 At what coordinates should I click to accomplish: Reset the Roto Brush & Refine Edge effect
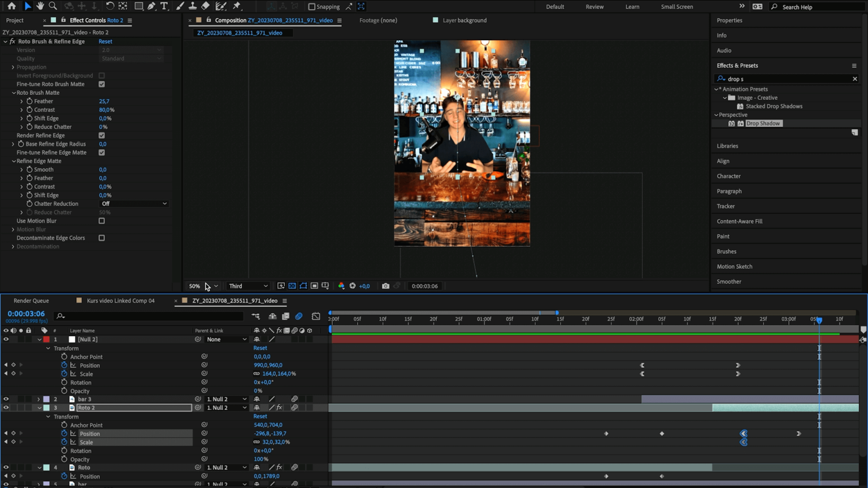tap(105, 41)
